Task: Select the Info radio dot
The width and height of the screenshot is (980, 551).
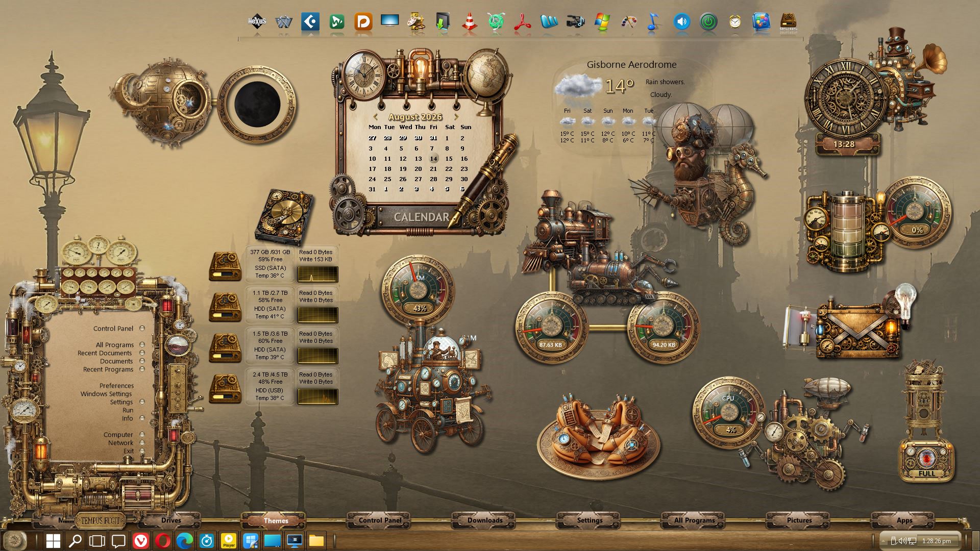Action: [142, 418]
